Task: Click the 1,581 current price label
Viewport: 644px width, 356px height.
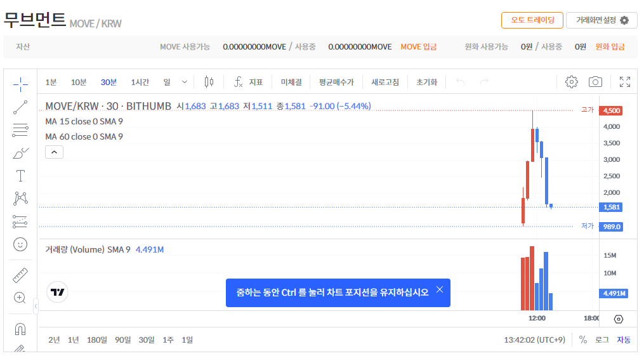Action: tap(611, 207)
